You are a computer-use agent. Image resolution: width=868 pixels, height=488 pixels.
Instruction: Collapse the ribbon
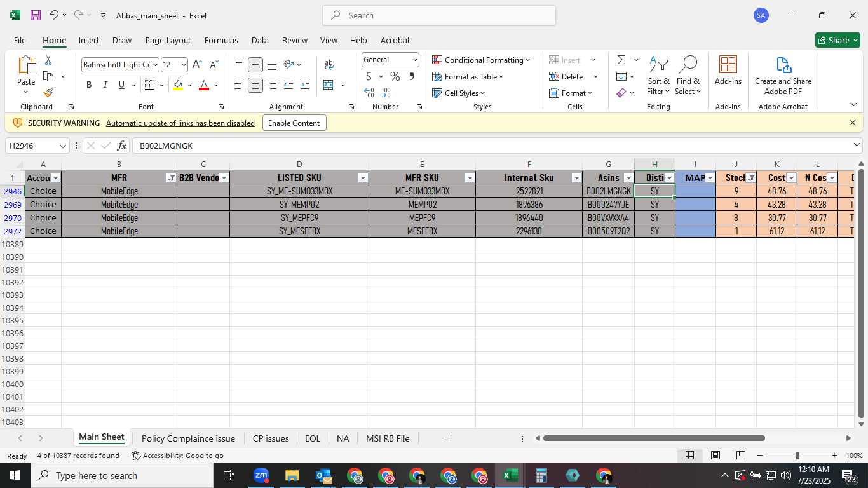pos(853,105)
